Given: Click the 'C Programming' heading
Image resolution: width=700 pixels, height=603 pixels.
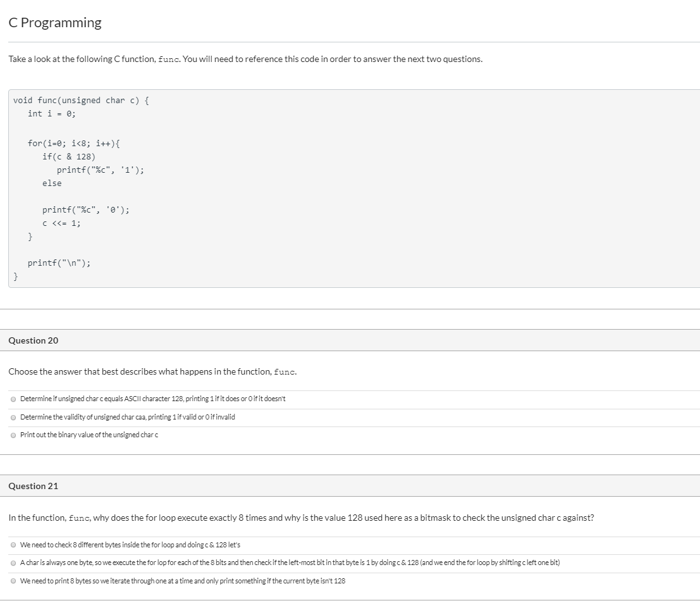Looking at the screenshot, I should (x=55, y=22).
